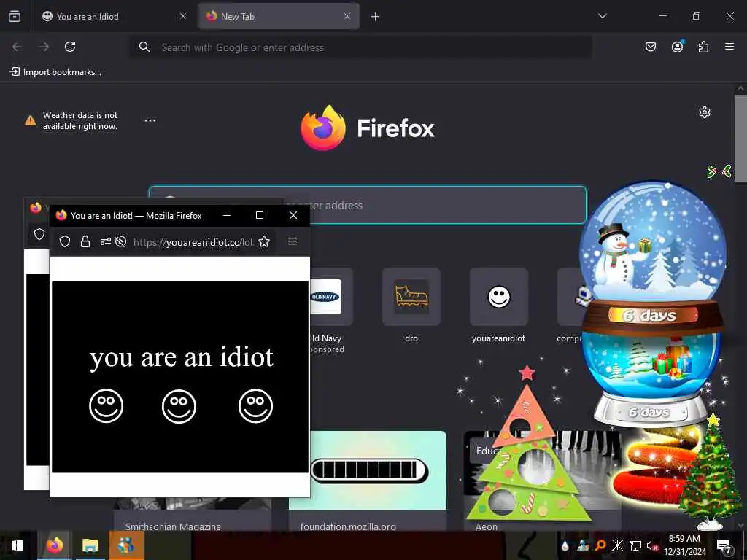The image size is (747, 560).
Task: Click the middle smiley face in popup
Action: click(x=179, y=406)
